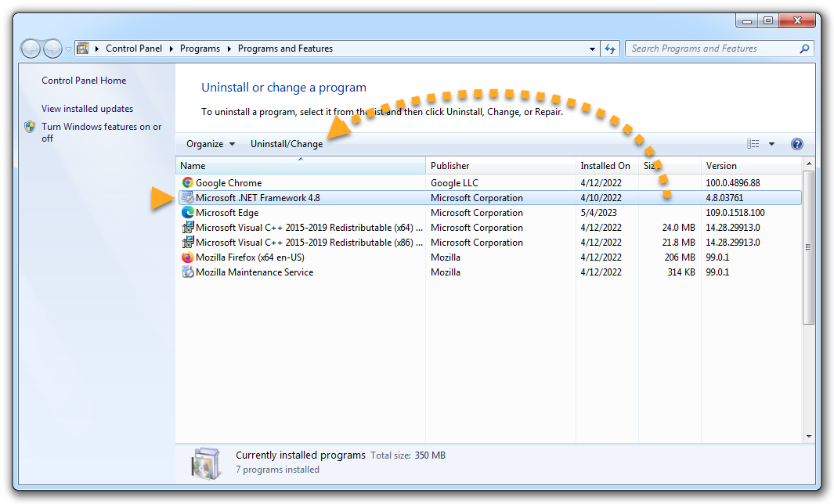Open help with the blue question mark icon
The image size is (834, 504).
click(797, 144)
